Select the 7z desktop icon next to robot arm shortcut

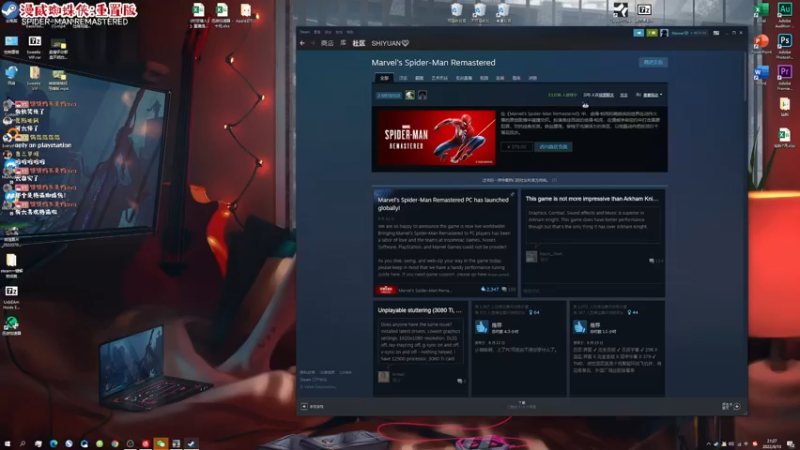click(x=644, y=10)
